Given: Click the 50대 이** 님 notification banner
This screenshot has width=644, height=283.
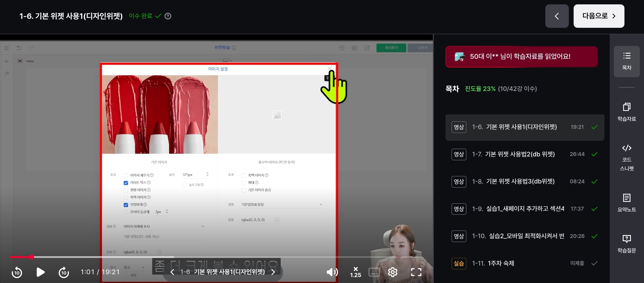Looking at the screenshot, I should pos(521,57).
